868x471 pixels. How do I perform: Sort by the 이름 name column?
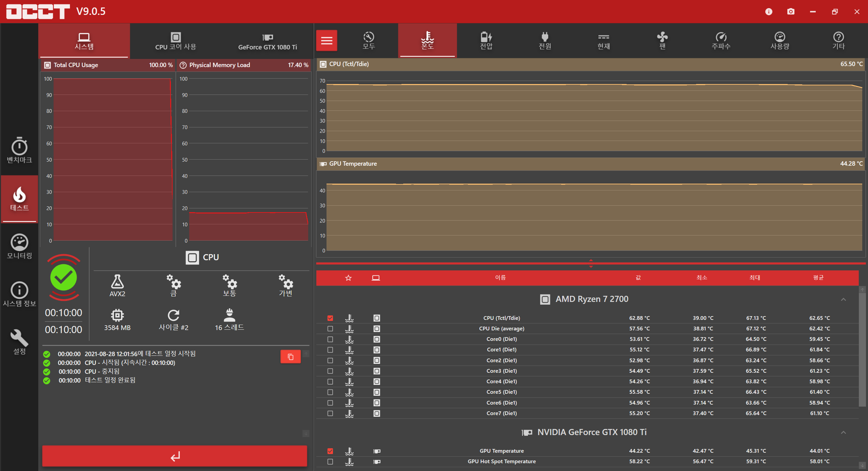pyautogui.click(x=500, y=278)
